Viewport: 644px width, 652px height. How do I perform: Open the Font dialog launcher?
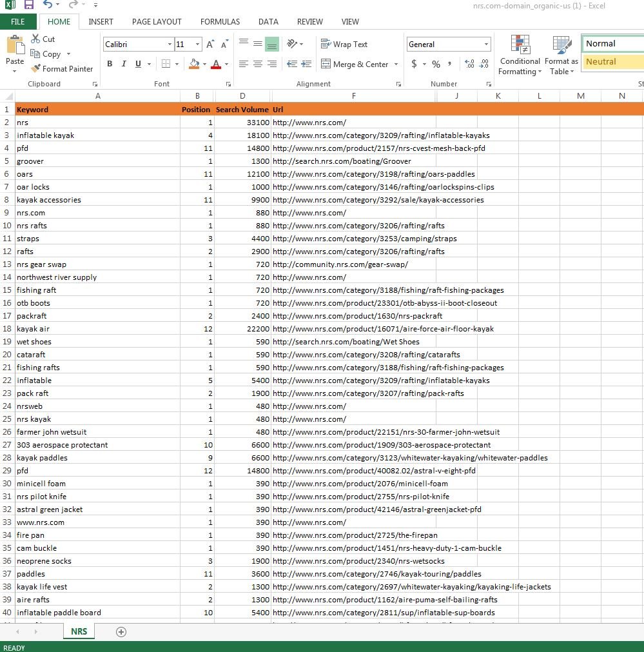pos(228,84)
